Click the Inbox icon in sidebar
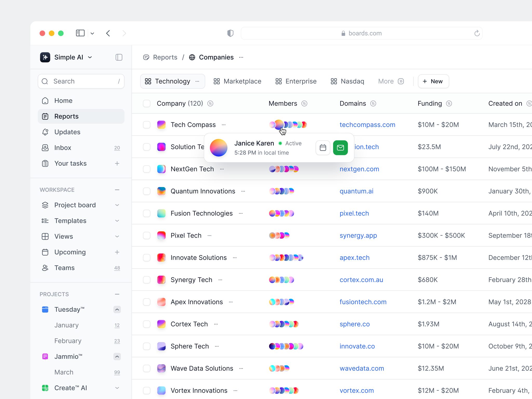532x399 pixels. (45, 148)
